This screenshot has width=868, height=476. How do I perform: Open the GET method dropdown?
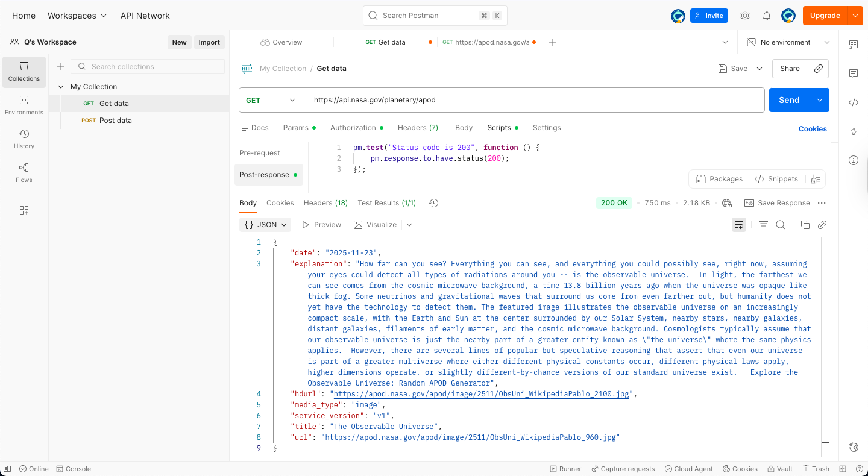point(272,100)
